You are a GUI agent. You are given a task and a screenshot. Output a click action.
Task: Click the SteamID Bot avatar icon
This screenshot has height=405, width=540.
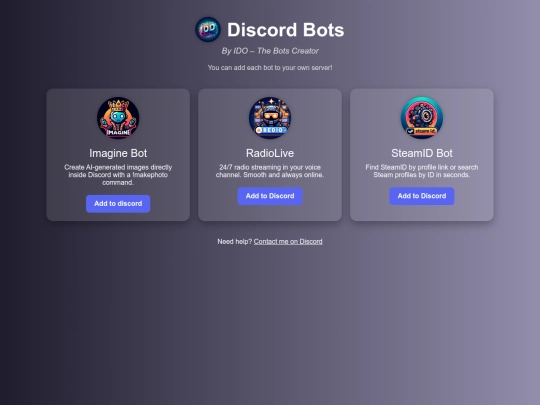point(422,118)
